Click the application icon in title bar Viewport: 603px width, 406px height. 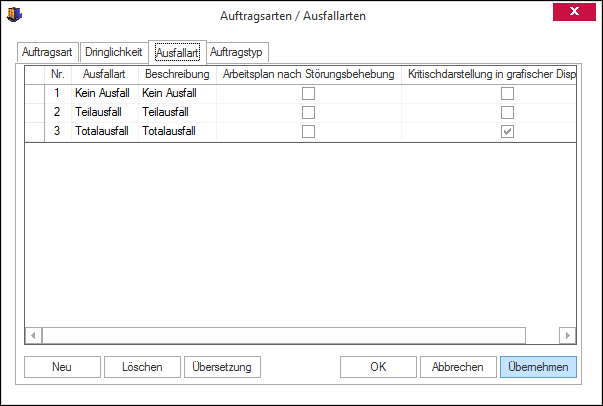[x=14, y=15]
